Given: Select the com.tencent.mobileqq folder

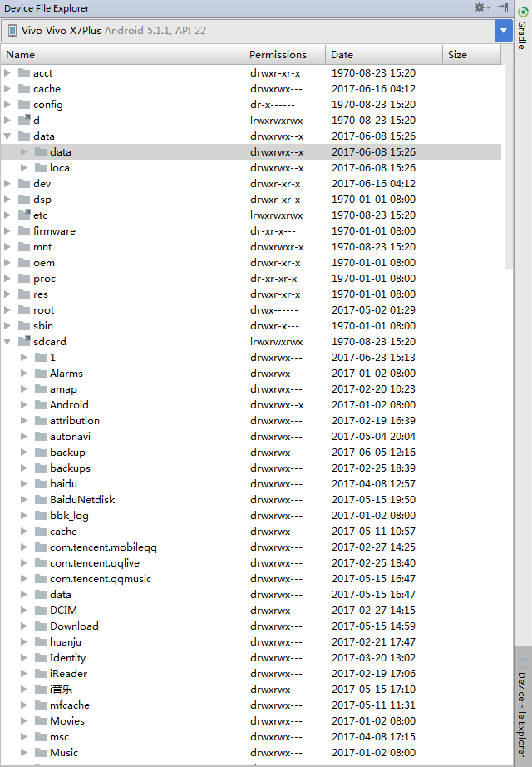Looking at the screenshot, I should click(103, 547).
